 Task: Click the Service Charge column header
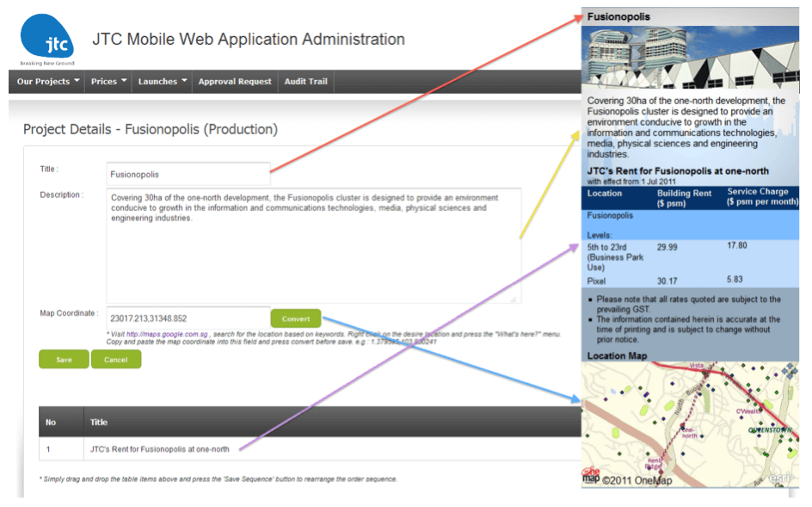tap(762, 196)
